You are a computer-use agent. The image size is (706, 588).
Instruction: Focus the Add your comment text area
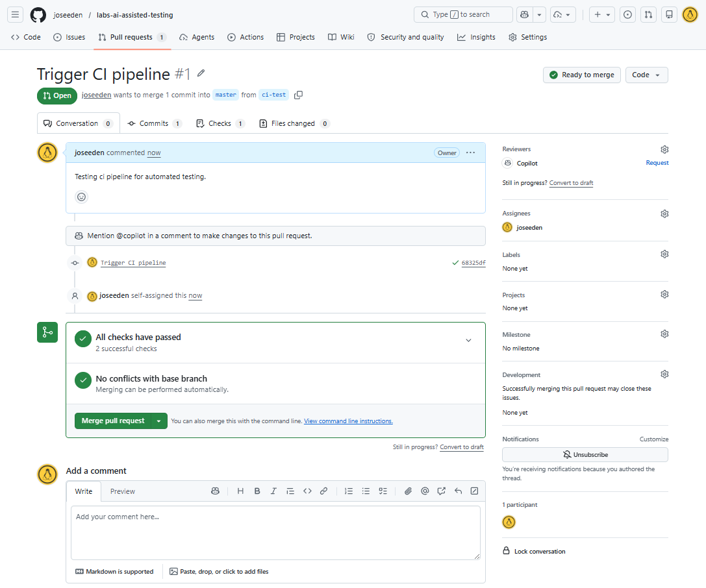[275, 533]
